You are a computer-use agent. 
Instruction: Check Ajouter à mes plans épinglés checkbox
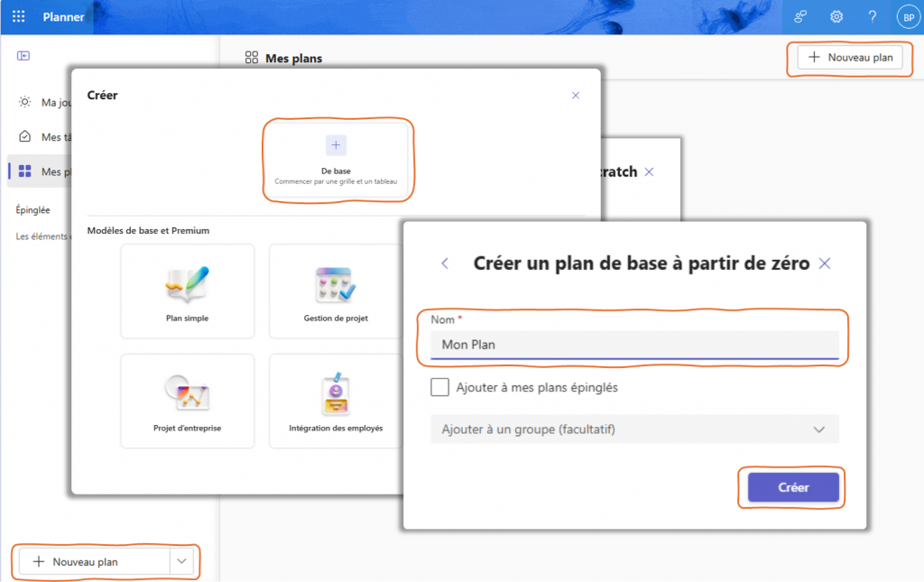[x=440, y=387]
